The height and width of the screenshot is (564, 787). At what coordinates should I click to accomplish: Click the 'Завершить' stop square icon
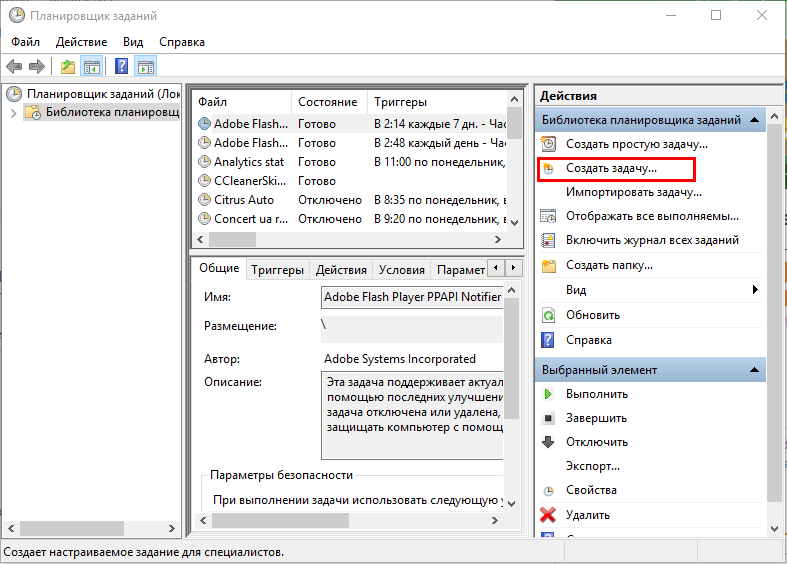click(549, 418)
